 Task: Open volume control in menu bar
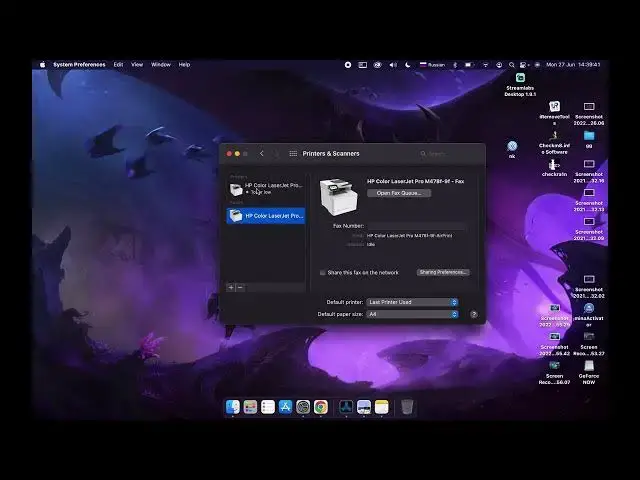click(393, 65)
